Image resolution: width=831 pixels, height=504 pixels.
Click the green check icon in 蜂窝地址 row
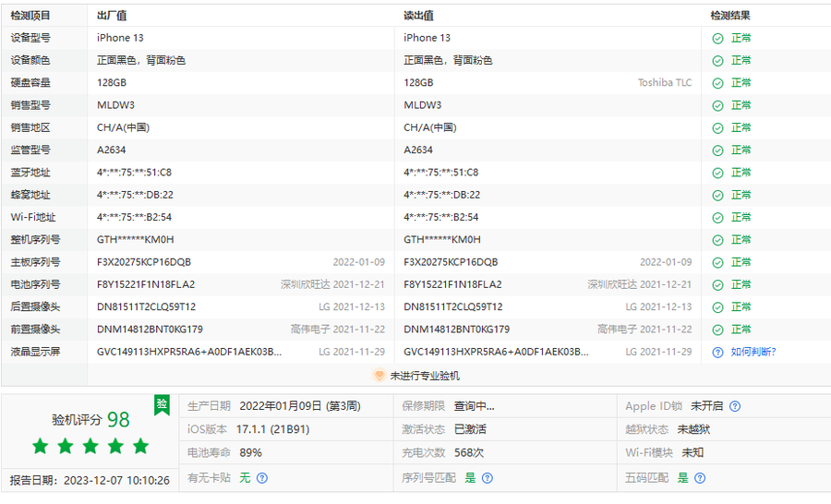tap(717, 196)
